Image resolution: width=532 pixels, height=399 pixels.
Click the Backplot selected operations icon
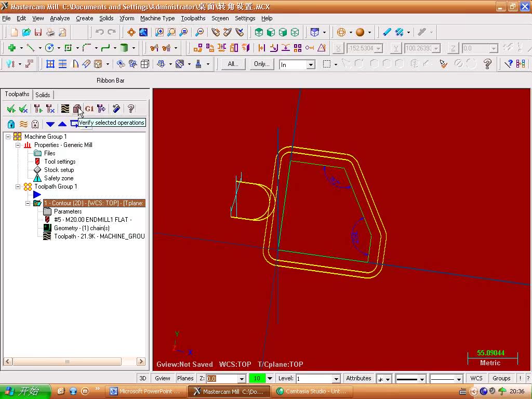[65, 109]
